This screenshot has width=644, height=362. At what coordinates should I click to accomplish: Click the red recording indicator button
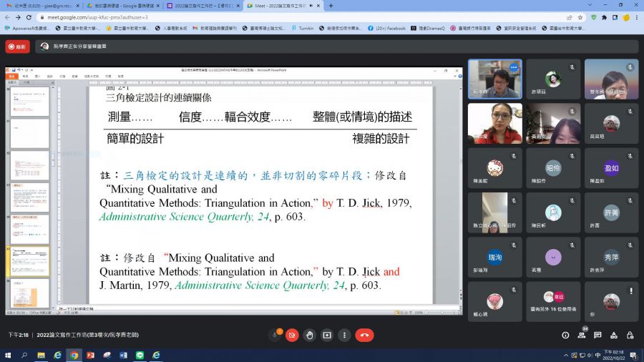click(x=17, y=47)
